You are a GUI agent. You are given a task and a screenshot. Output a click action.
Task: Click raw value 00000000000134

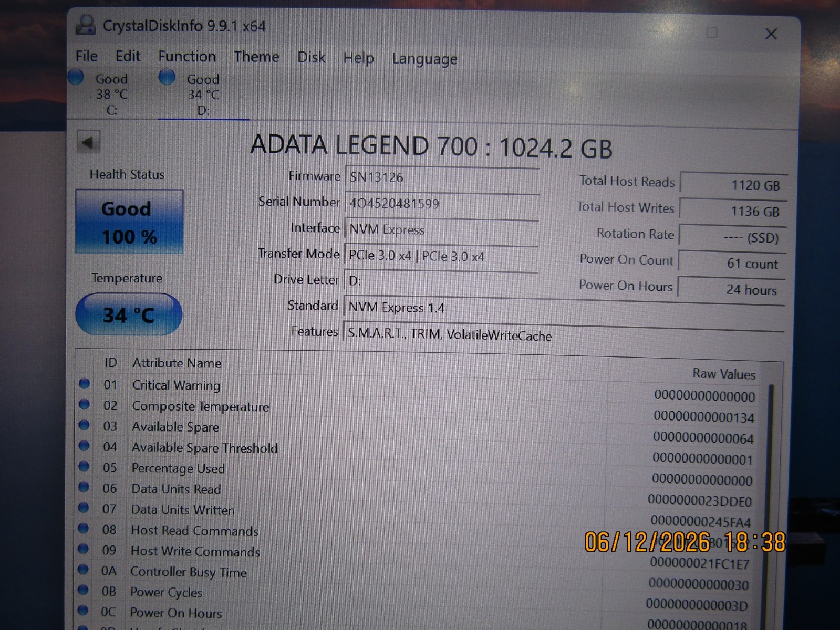click(704, 417)
